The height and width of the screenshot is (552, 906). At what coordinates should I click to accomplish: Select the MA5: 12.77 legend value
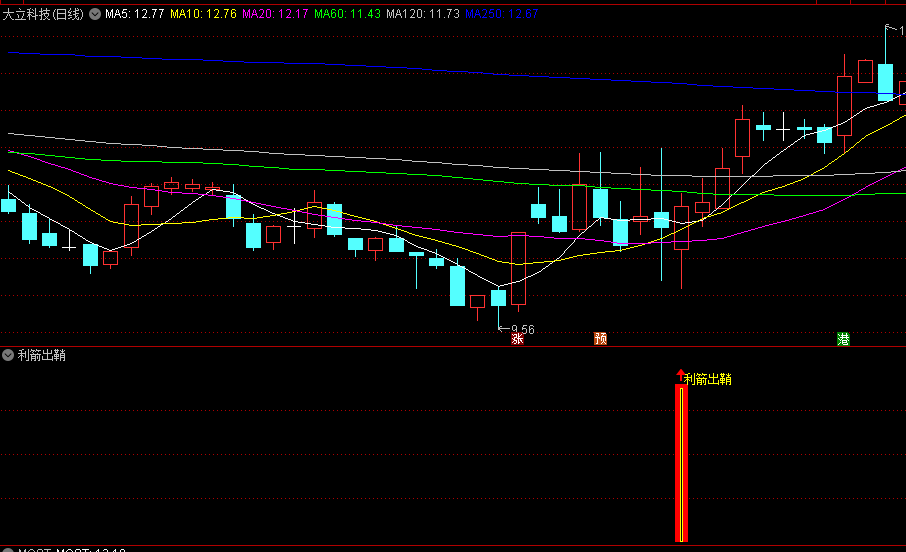[x=135, y=14]
